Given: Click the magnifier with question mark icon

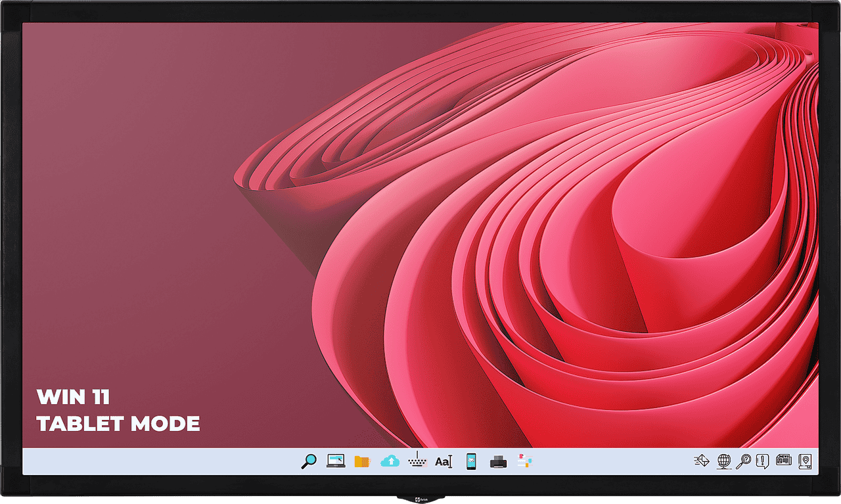Looking at the screenshot, I should 743,461.
